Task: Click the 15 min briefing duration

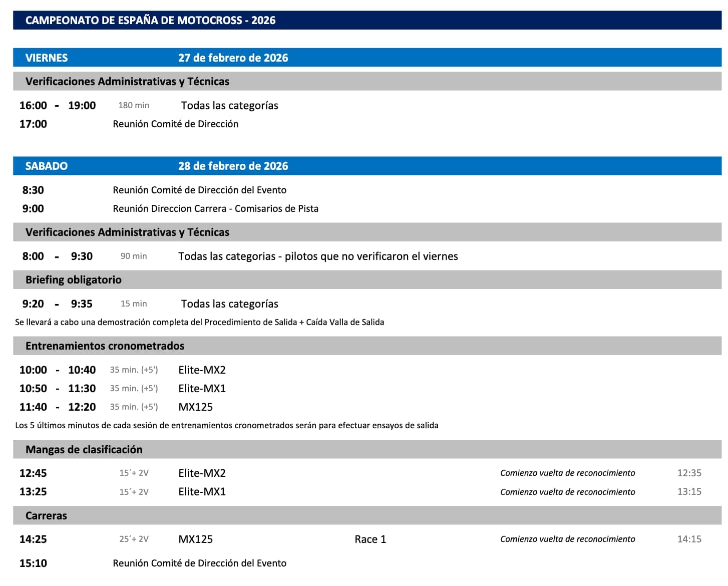Action: coord(134,304)
